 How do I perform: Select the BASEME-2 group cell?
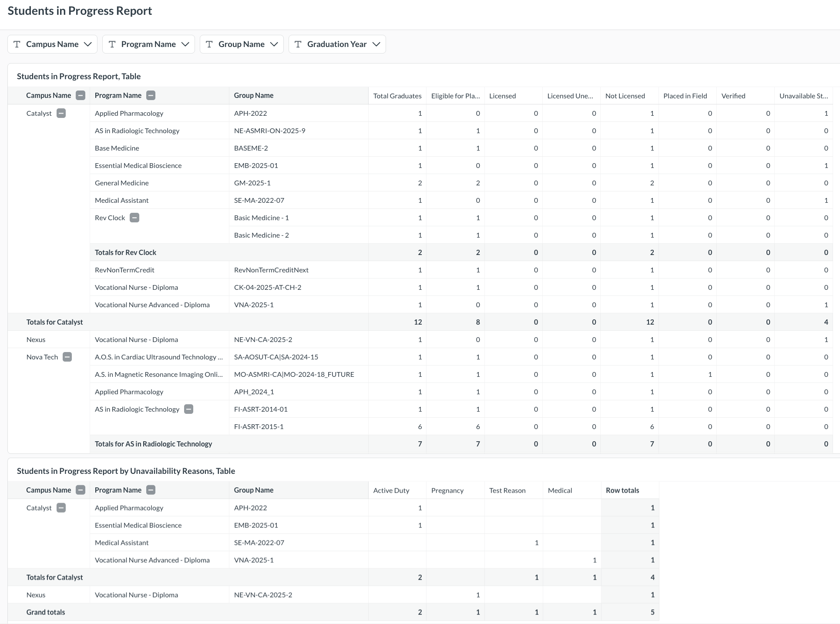coord(299,148)
